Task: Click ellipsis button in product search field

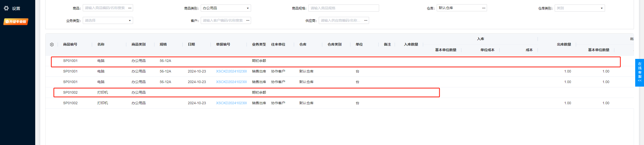Action: pos(130,8)
